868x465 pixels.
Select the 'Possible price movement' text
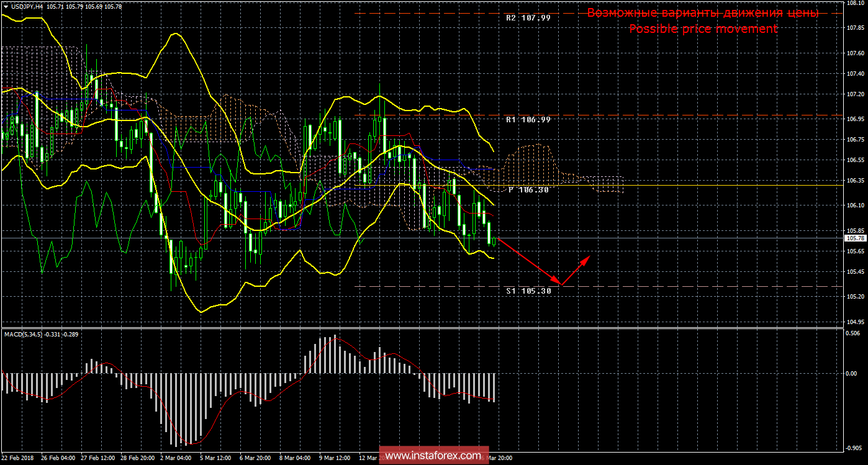703,29
